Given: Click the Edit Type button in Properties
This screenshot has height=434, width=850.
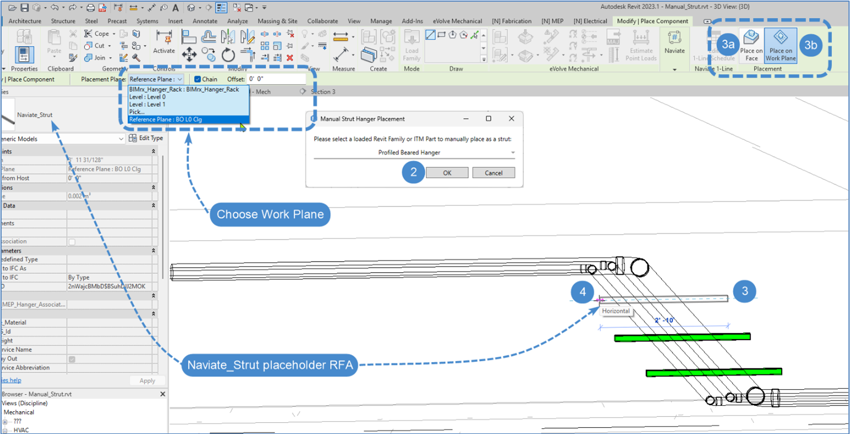Looking at the screenshot, I should tap(146, 138).
